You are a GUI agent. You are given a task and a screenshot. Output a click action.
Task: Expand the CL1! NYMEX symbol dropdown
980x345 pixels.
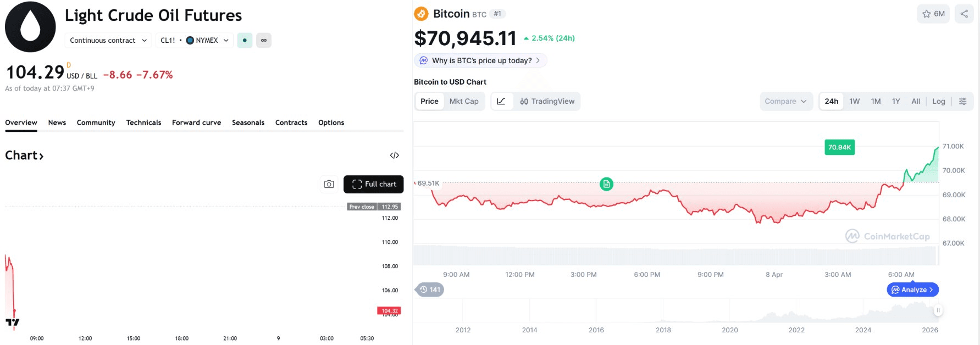[x=195, y=40]
